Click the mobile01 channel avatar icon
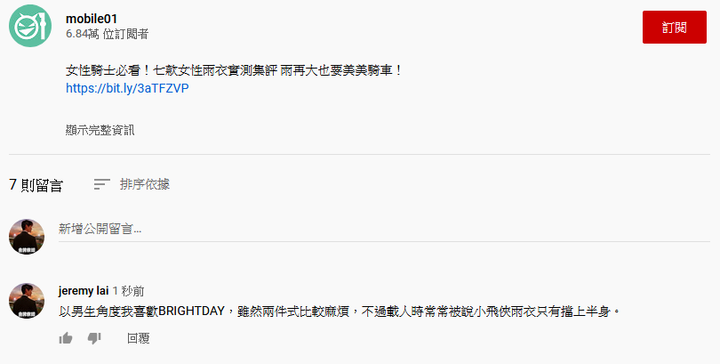This screenshot has height=364, width=720. tap(30, 26)
